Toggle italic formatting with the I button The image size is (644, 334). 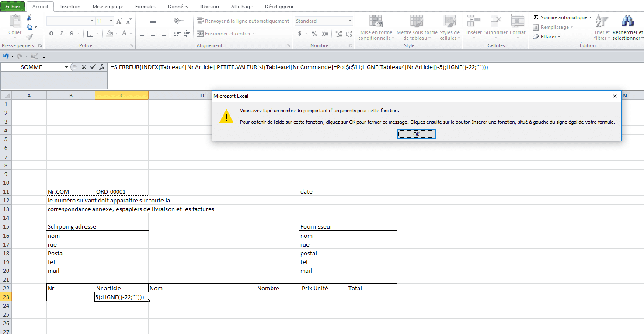[61, 34]
